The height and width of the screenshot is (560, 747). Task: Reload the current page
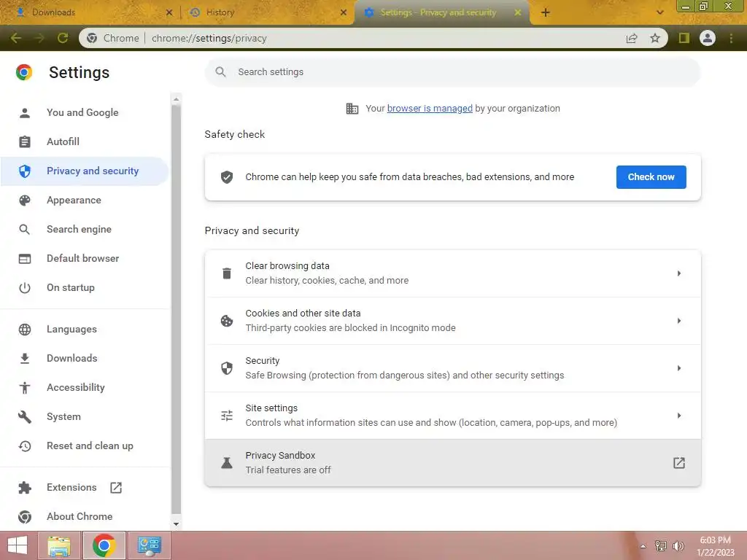tap(63, 38)
